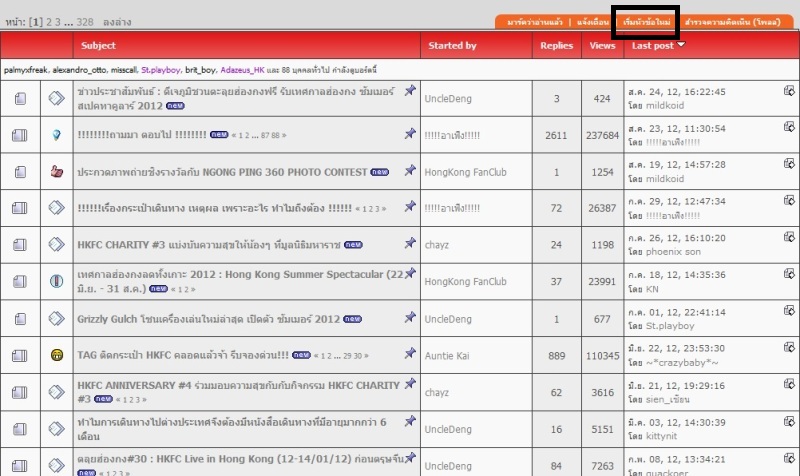Open online user St.playboy in viewers list
The height and width of the screenshot is (476, 800).
pos(161,70)
